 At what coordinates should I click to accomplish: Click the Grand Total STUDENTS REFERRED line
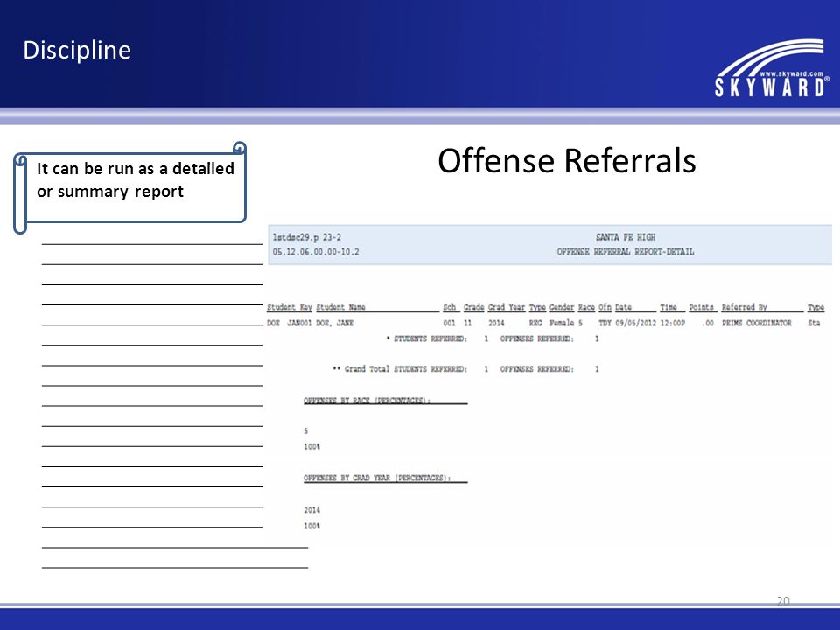(x=466, y=369)
